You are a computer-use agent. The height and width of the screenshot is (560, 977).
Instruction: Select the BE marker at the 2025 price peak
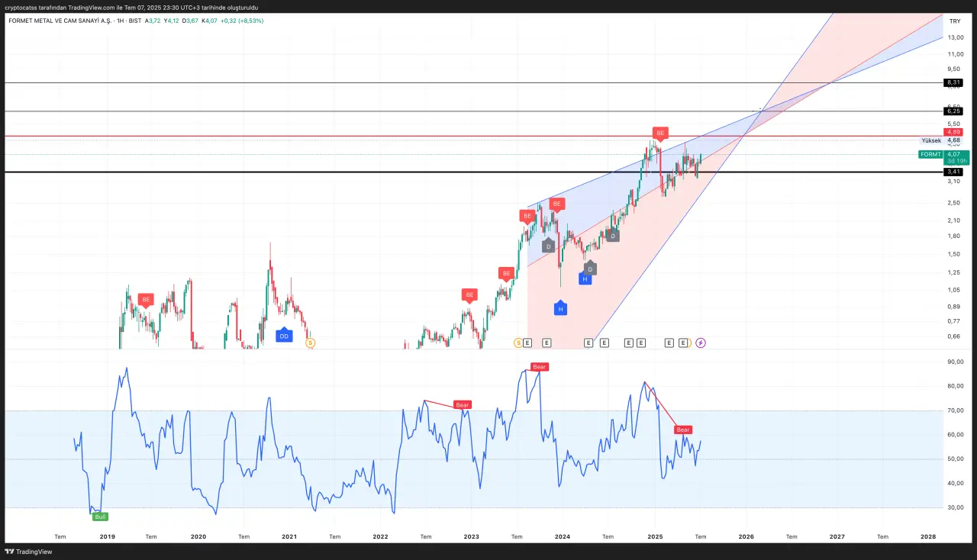(x=660, y=133)
